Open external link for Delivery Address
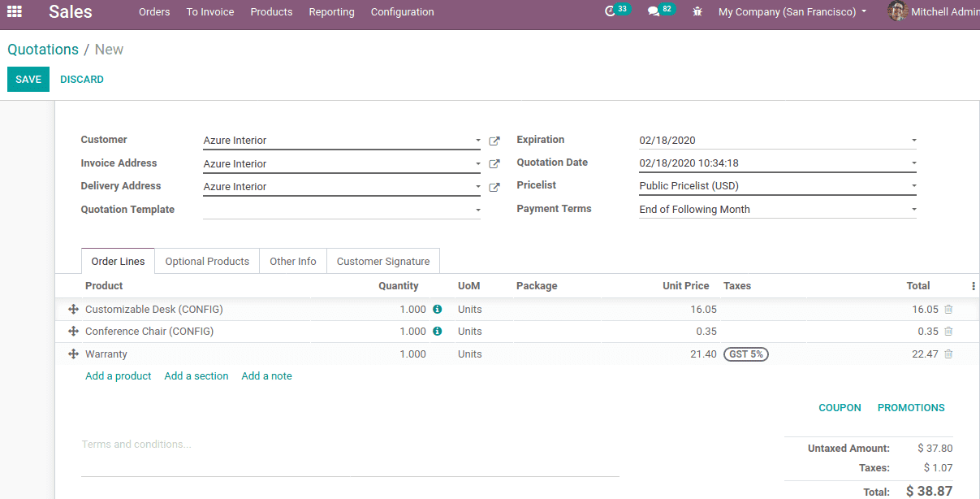Screen dimensions: 980x499 pyautogui.click(x=494, y=187)
